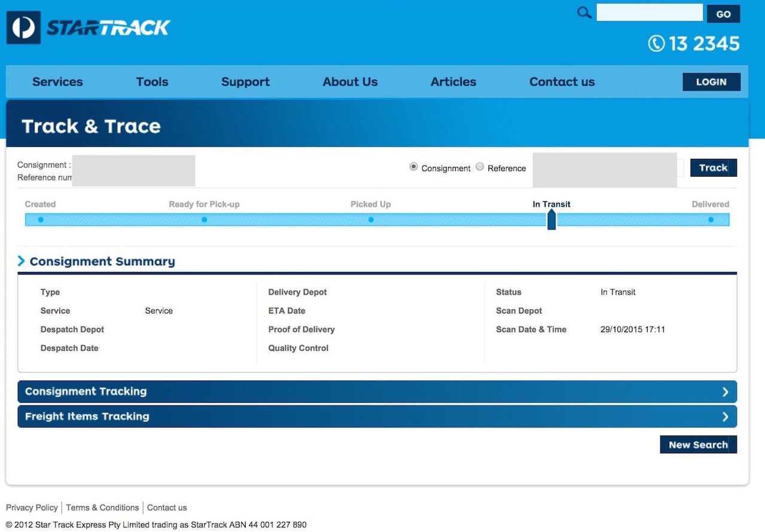
Task: Open the Terms & Conditions link
Action: tap(102, 507)
